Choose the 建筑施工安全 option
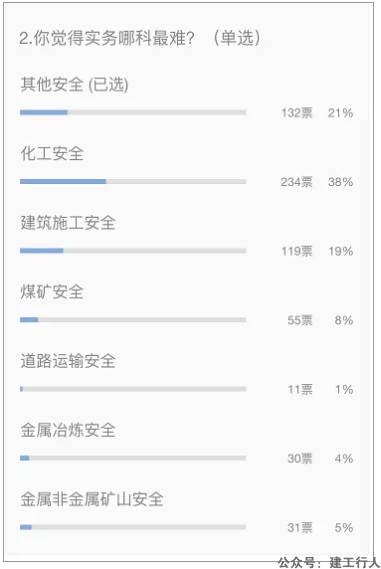The height and width of the screenshot is (569, 381). 68,223
